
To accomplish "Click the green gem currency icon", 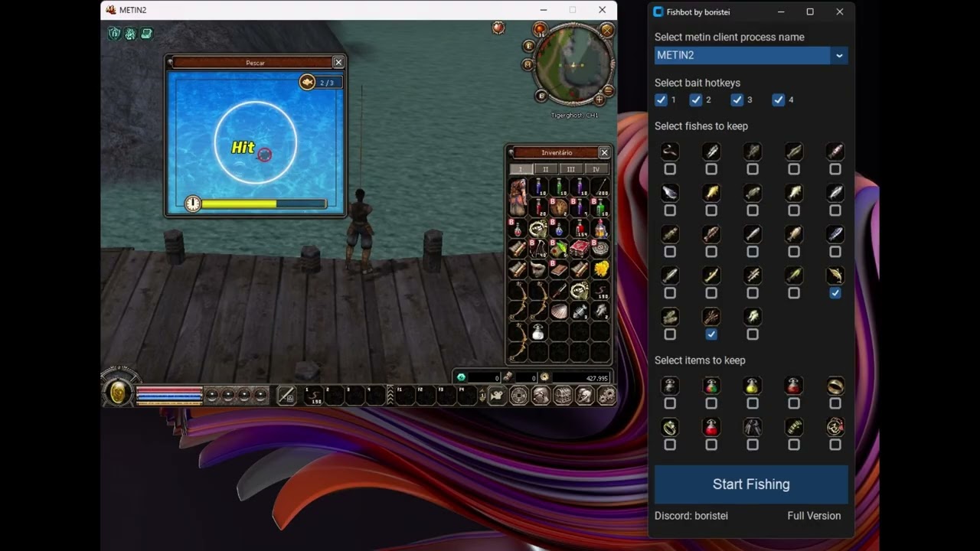I will click(x=461, y=377).
